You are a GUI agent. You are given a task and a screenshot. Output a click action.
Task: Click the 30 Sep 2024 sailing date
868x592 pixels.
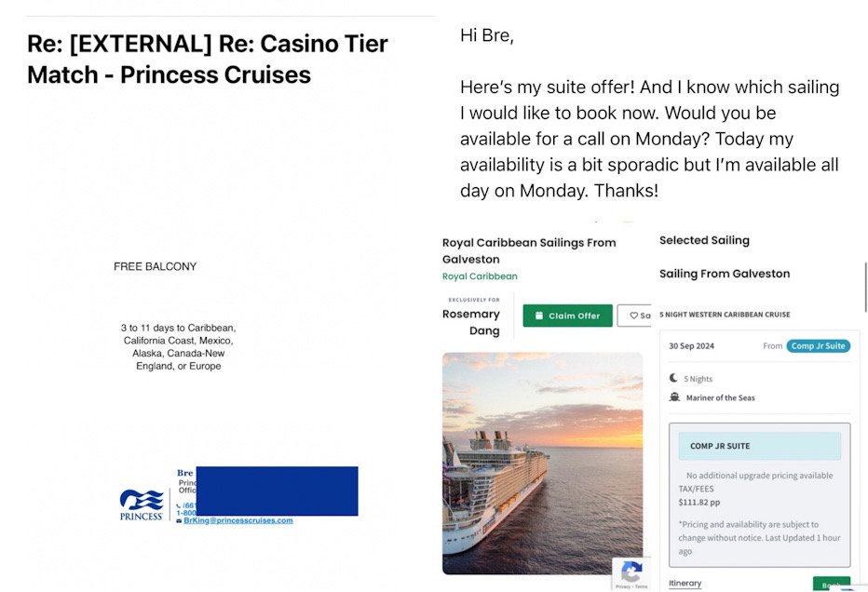coord(691,345)
